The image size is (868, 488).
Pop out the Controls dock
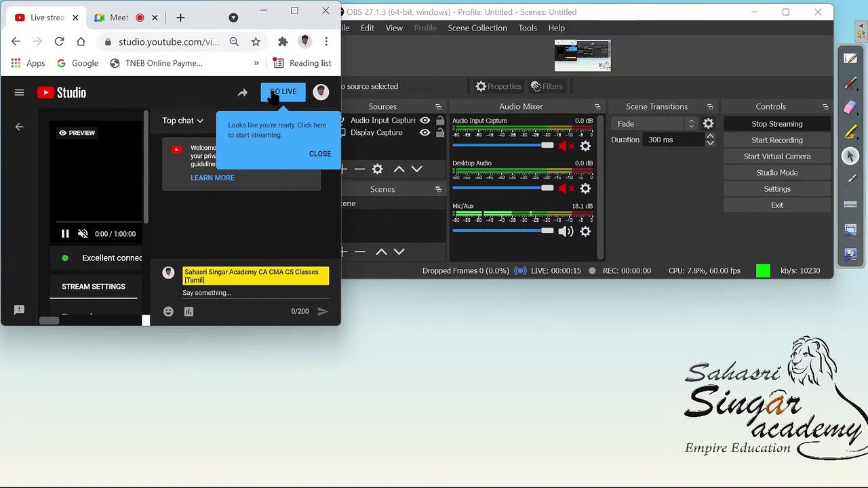tap(825, 107)
